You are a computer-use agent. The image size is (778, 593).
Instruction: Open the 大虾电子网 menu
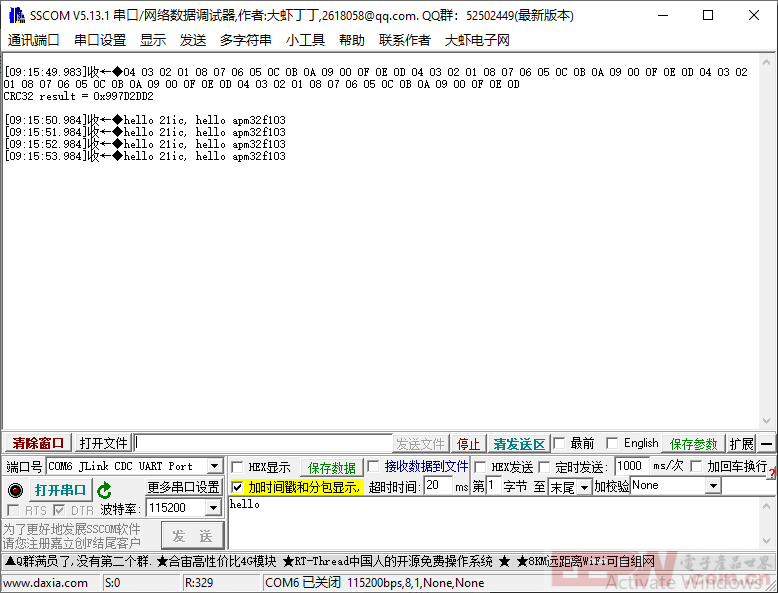(x=477, y=40)
